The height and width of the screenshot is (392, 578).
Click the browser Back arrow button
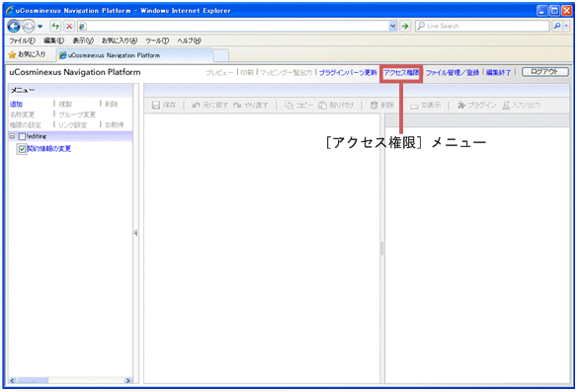pyautogui.click(x=14, y=26)
